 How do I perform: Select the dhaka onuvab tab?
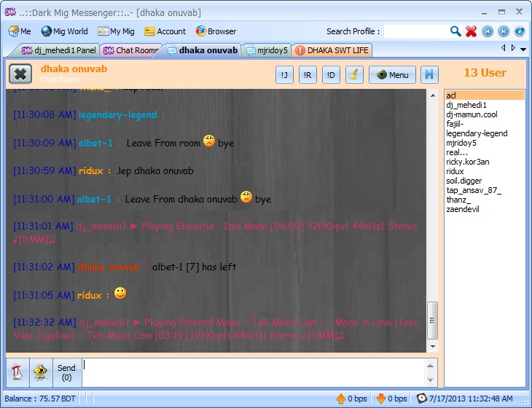tap(203, 50)
